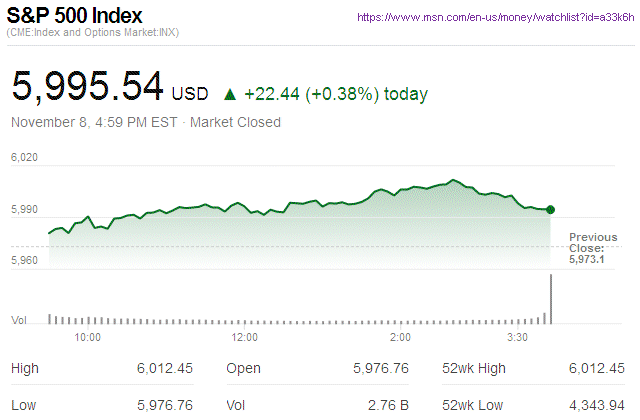The width and height of the screenshot is (640, 420).
Task: Click the 6,020 price axis label
Action: (24, 158)
